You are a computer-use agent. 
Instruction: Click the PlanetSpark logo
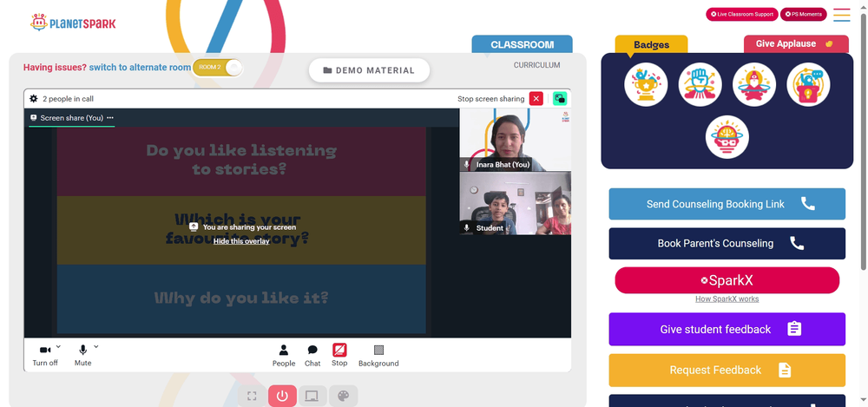point(73,23)
